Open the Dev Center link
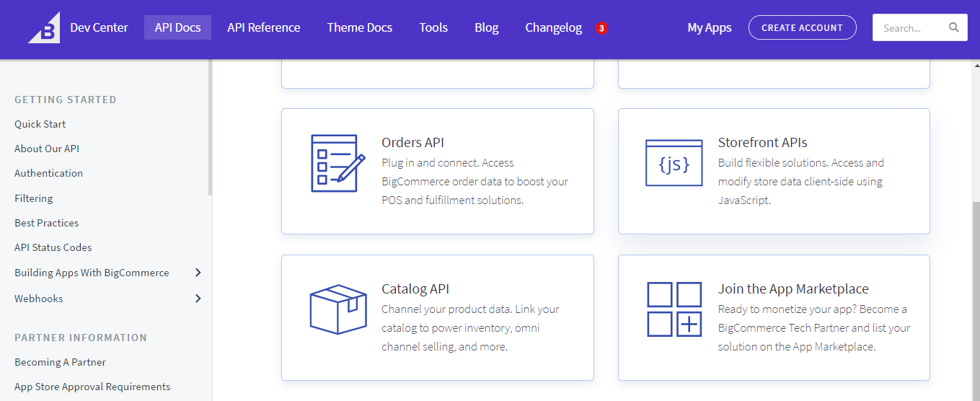Image resolution: width=980 pixels, height=401 pixels. pos(99,27)
